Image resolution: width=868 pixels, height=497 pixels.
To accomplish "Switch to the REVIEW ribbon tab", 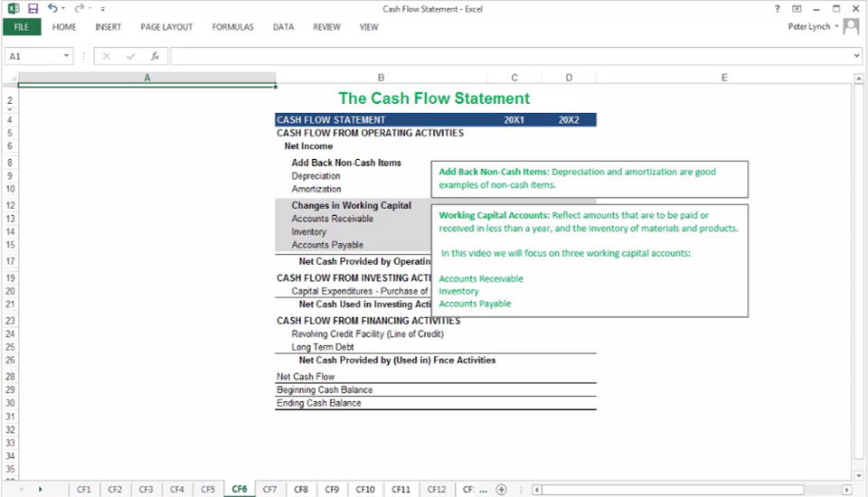I will tap(326, 27).
